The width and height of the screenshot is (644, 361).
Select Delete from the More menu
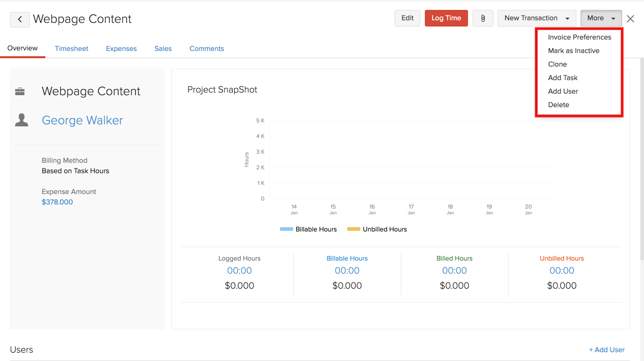tap(558, 105)
